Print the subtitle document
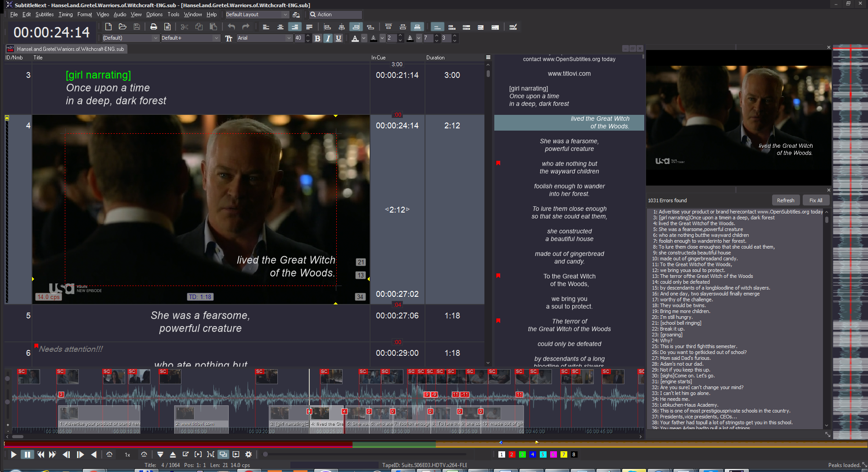Viewport: 868px width, 472px height. click(153, 27)
